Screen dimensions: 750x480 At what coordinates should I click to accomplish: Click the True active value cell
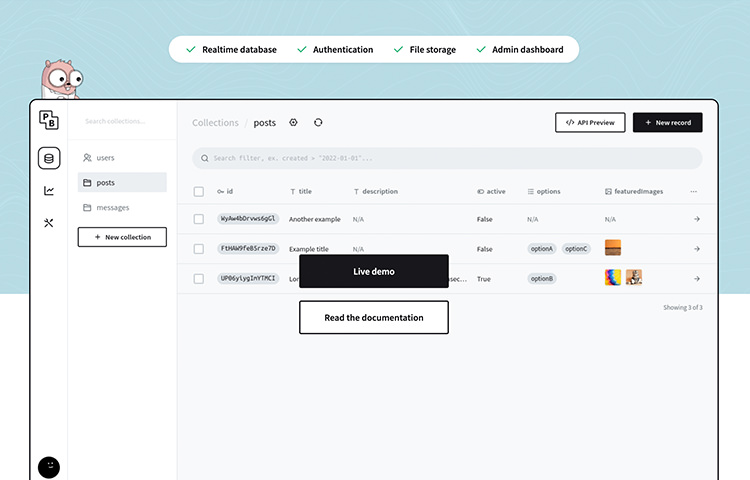click(x=484, y=279)
